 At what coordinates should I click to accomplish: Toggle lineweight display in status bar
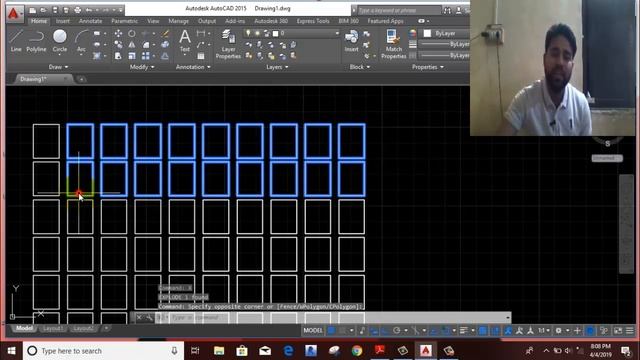point(464,331)
